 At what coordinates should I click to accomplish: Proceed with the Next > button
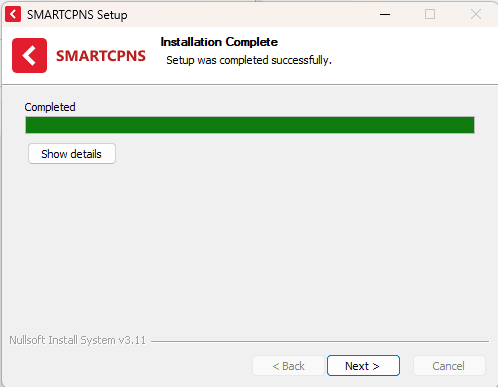pyautogui.click(x=363, y=366)
